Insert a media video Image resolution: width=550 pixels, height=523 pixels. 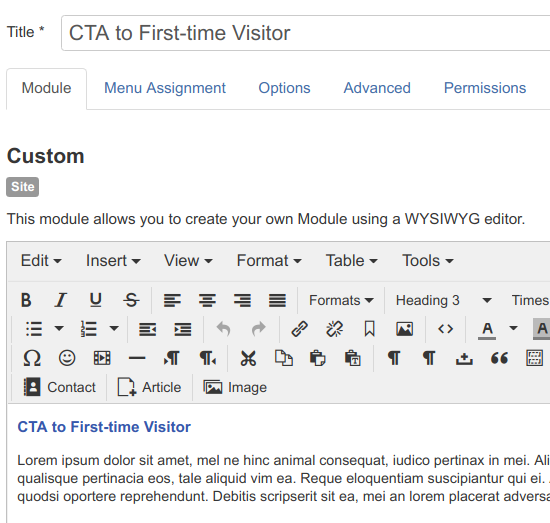(x=102, y=358)
